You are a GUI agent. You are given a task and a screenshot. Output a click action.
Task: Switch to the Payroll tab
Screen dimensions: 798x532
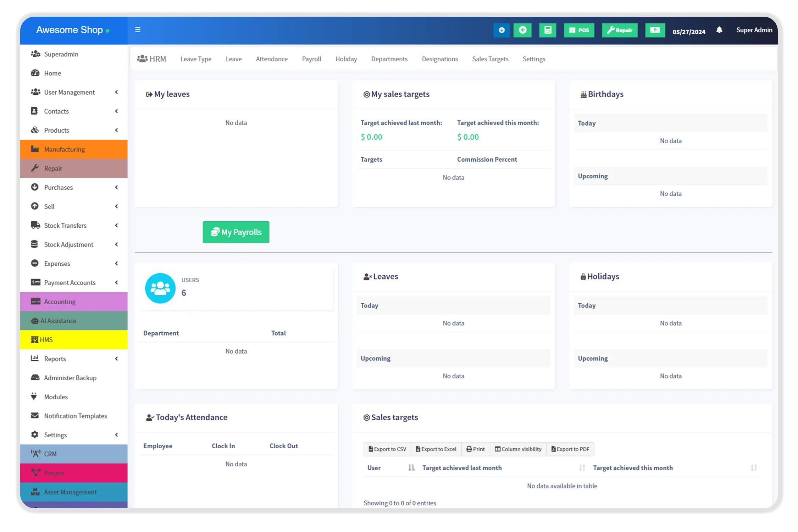[x=311, y=59]
